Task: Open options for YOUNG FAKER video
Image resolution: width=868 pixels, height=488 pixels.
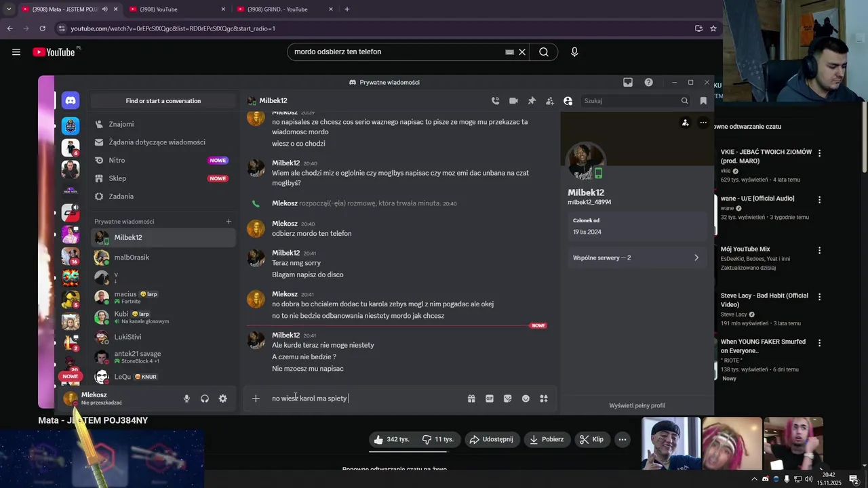Action: tap(819, 343)
